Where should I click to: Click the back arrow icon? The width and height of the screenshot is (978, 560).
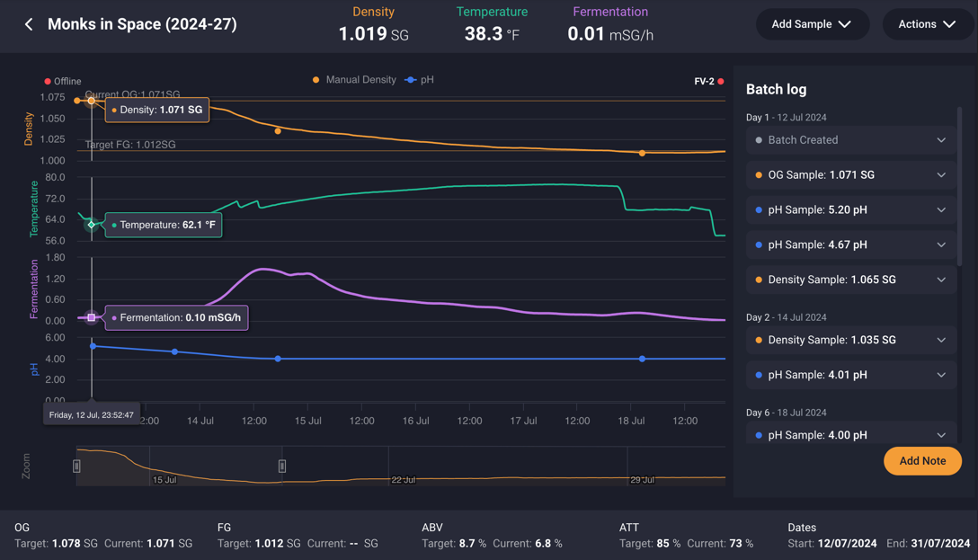(29, 24)
